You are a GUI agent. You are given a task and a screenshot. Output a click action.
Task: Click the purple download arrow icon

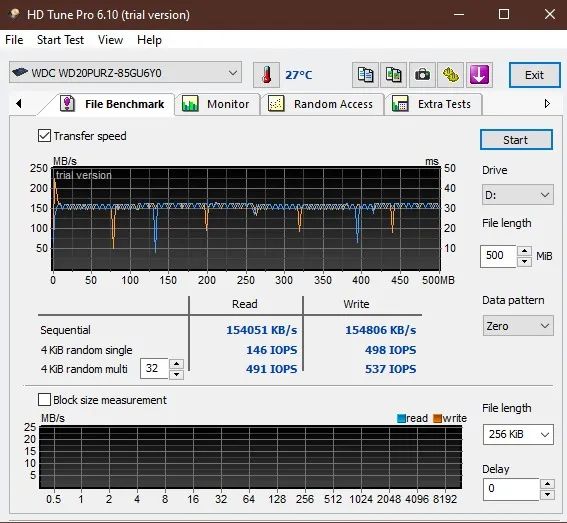(x=479, y=75)
